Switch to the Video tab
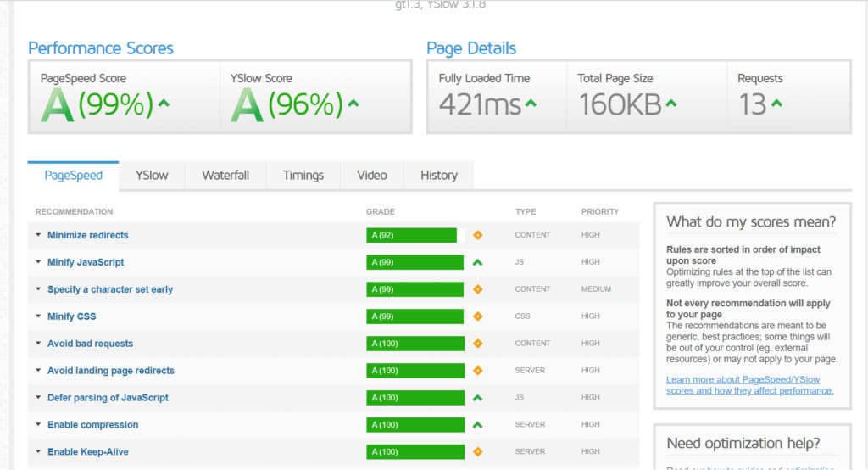868x470 pixels. (x=372, y=176)
